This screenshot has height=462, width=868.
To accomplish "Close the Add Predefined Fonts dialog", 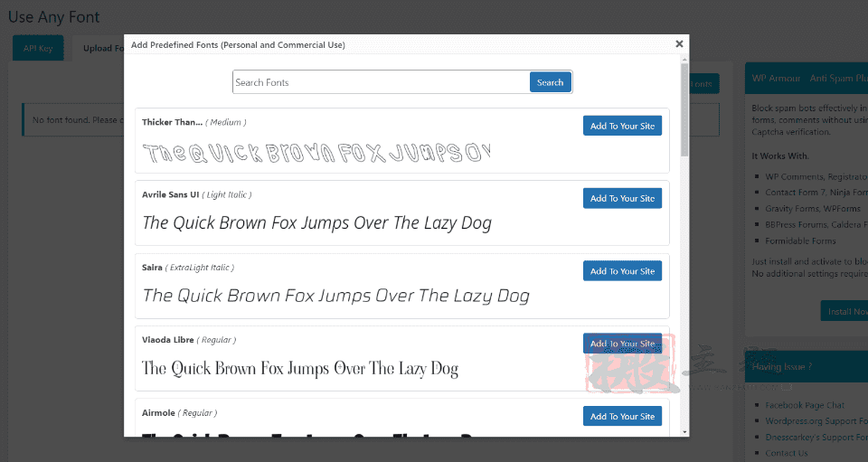I will point(679,43).
